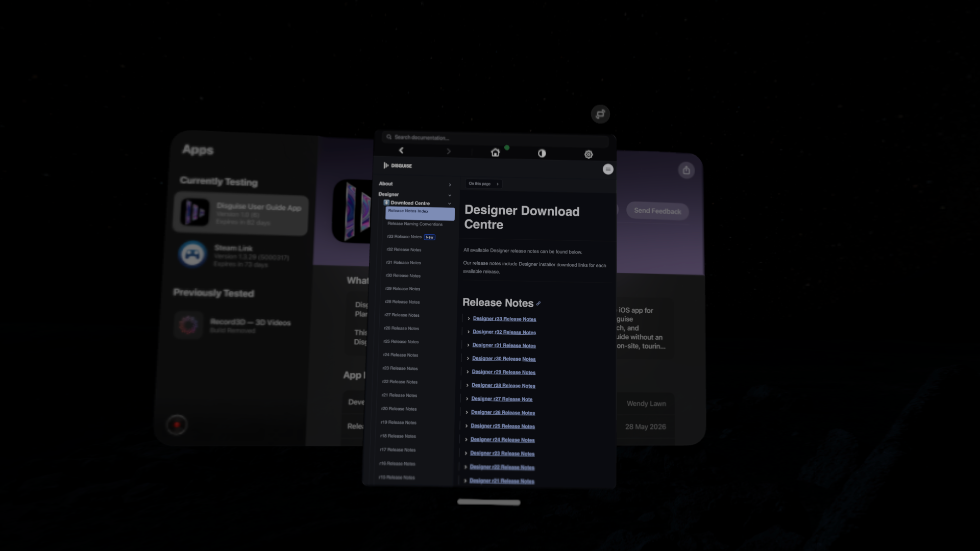980x551 pixels.
Task: Expand the On this page dropdown
Action: click(483, 184)
